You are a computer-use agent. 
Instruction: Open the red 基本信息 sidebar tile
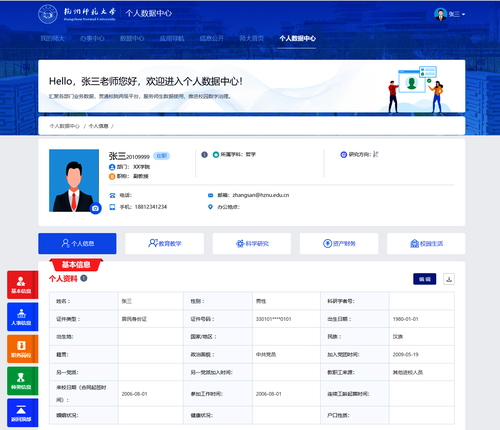click(x=22, y=285)
